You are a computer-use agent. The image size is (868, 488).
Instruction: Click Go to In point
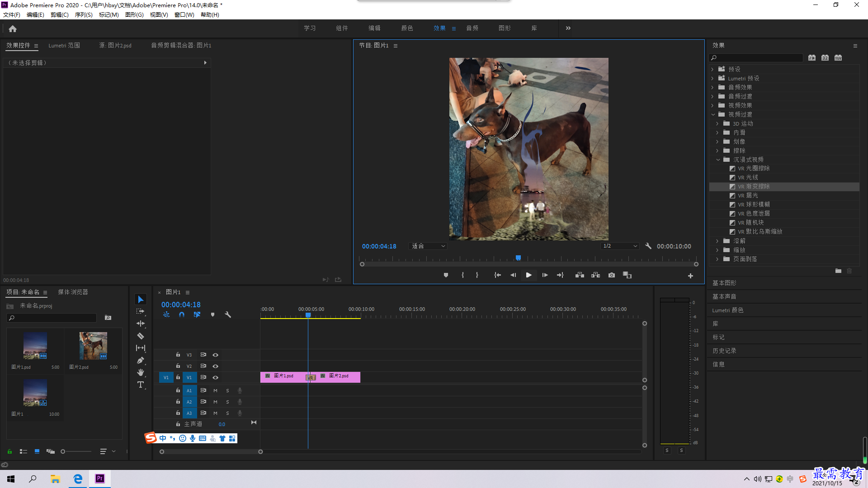[497, 275]
